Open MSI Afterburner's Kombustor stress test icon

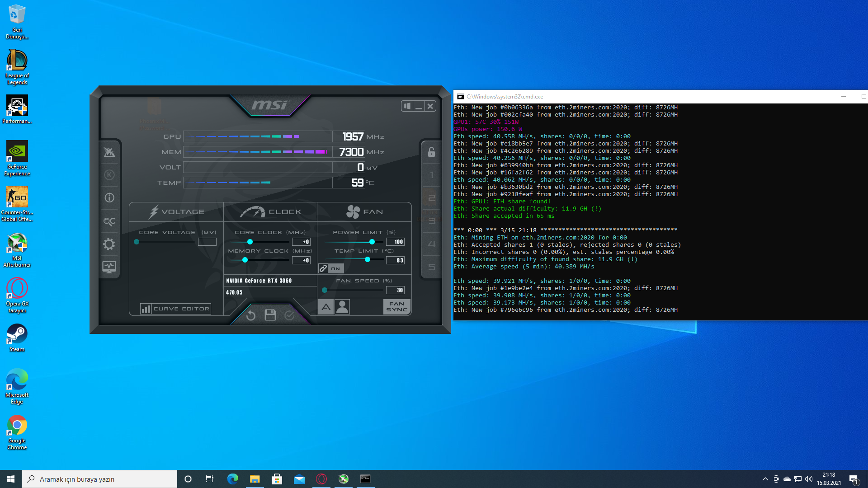tap(109, 175)
